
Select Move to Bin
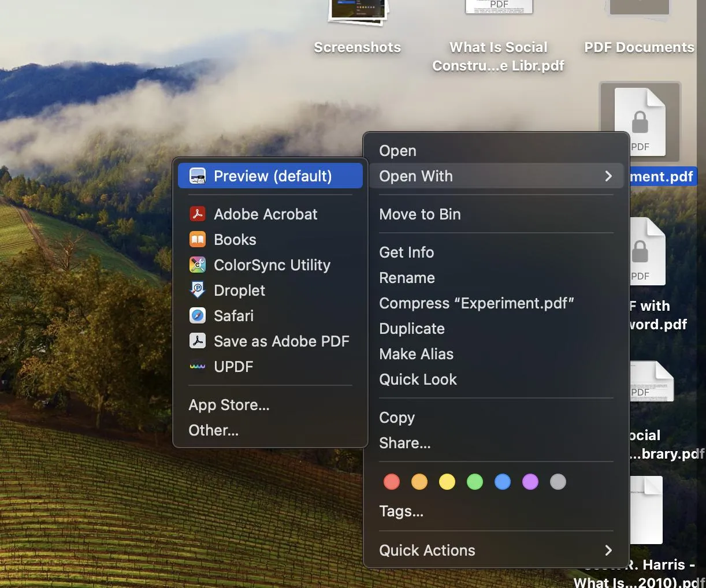[496, 214]
